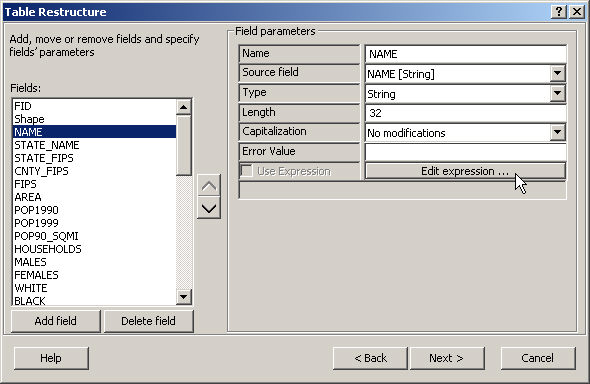Click the Length value field

pos(465,113)
